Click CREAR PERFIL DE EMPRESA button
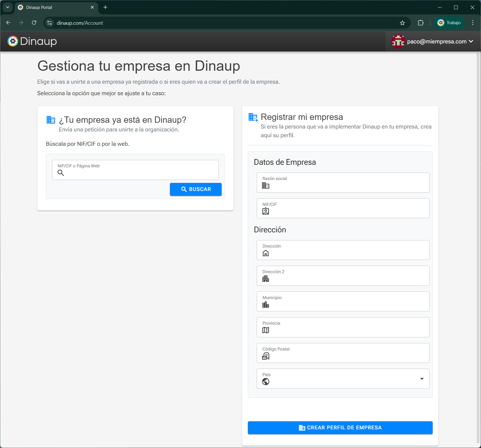This screenshot has width=481, height=448. (x=340, y=428)
